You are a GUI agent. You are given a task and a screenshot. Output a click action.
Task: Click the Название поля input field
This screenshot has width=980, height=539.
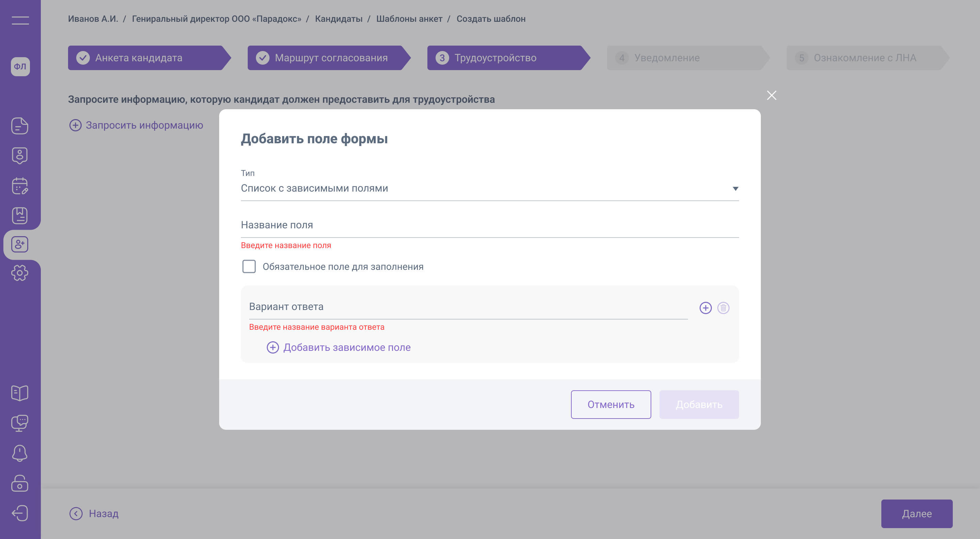click(x=489, y=225)
